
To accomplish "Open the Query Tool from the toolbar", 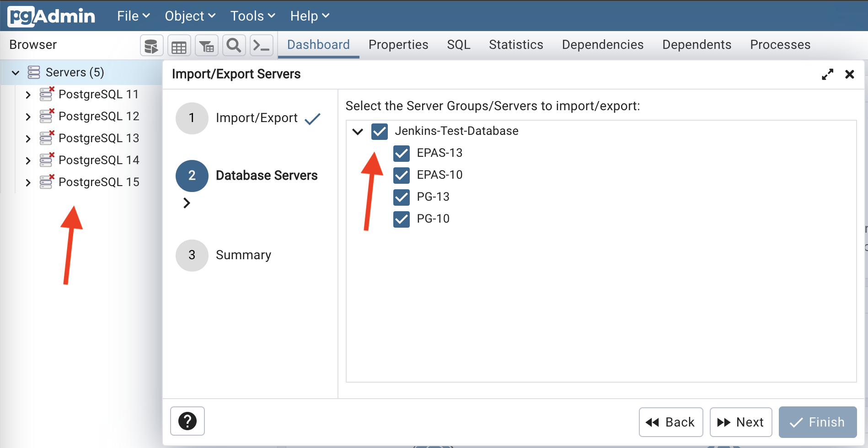I will click(151, 45).
